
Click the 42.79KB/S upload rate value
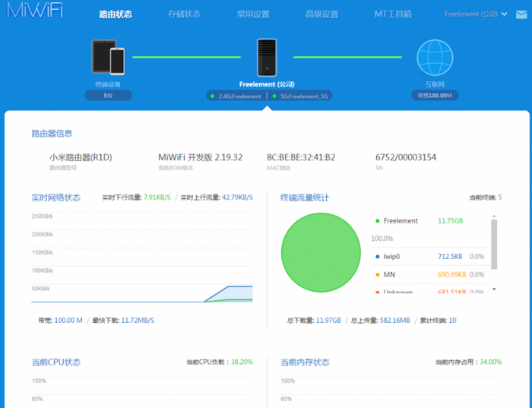(x=237, y=197)
